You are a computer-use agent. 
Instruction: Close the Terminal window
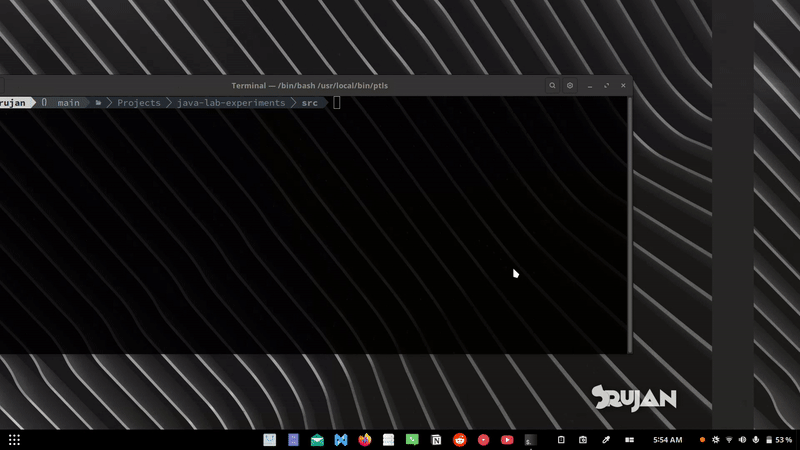[623, 86]
